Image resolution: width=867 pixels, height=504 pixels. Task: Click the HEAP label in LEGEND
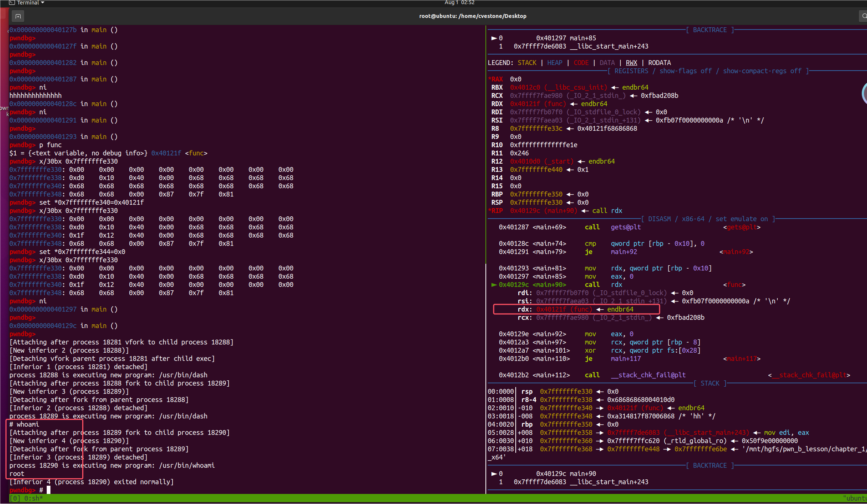555,63
